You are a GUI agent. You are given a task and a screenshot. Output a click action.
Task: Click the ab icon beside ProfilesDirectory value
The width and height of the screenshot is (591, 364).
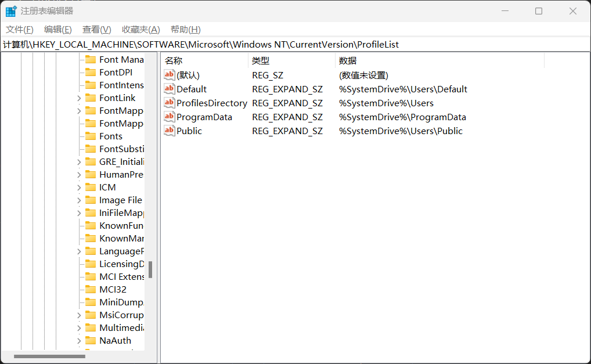(x=169, y=103)
